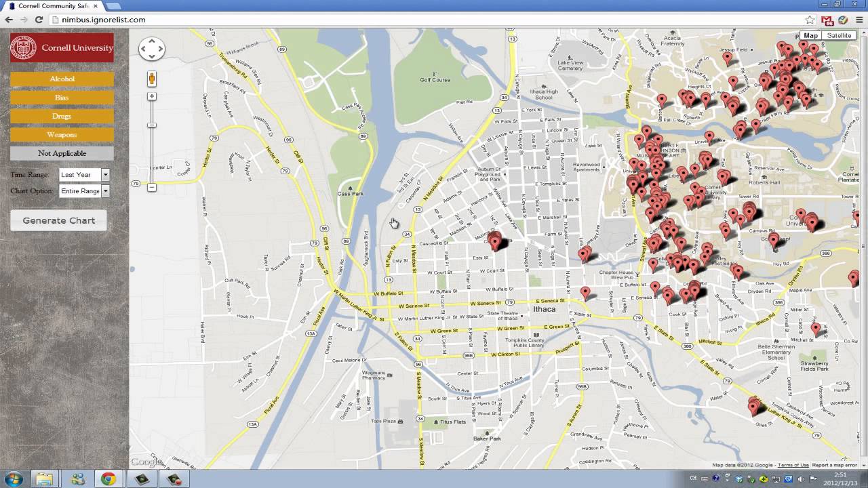Select the Cornell Community Safety tab
This screenshot has height=488, width=868.
tap(54, 5)
